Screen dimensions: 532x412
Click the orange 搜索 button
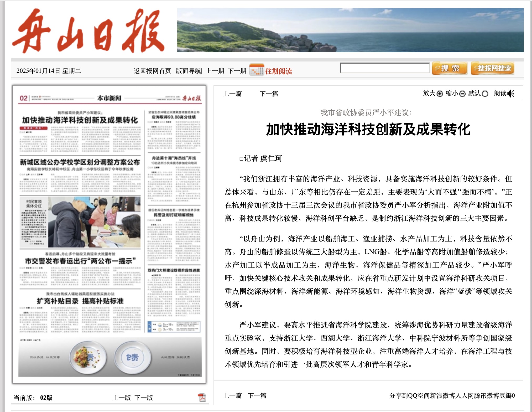[450, 69]
